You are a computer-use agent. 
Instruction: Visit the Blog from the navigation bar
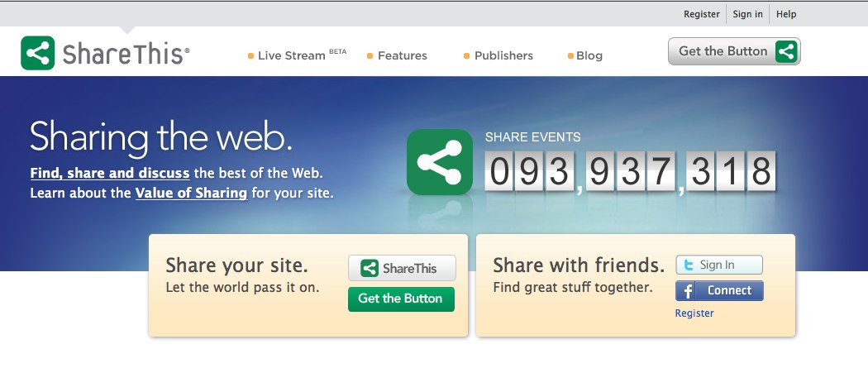[589, 55]
